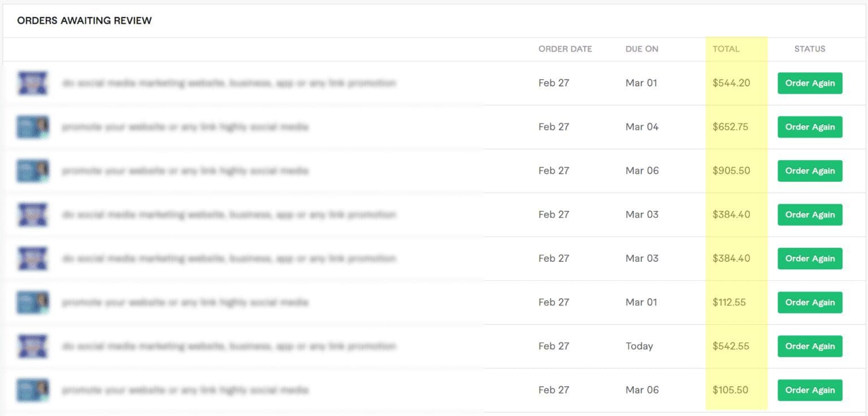Screen dimensions: 868x416
Task: Click Order Again on the $652.75 order
Action: click(809, 127)
